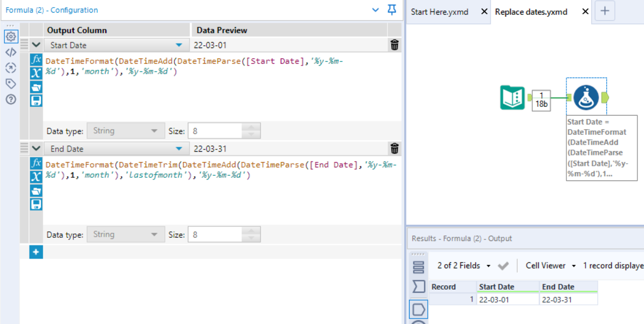Open the Start Date output column dropdown

(179, 45)
